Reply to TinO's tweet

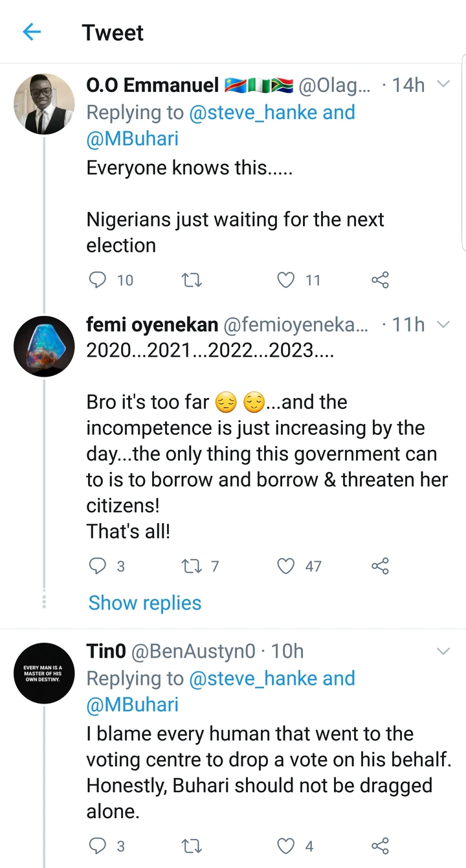click(96, 845)
